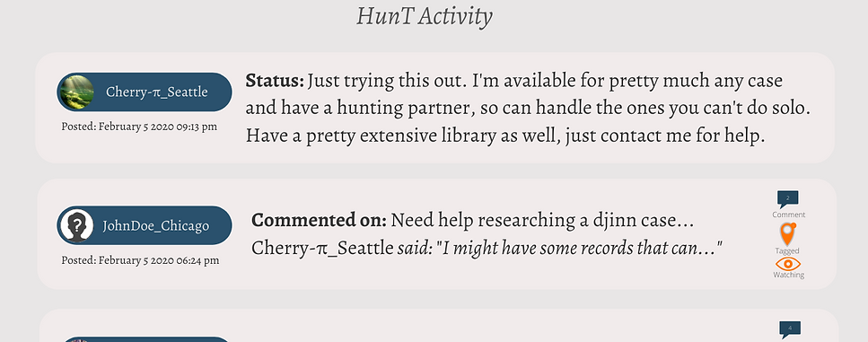Click the orange Tagged location pin icon

pyautogui.click(x=788, y=233)
